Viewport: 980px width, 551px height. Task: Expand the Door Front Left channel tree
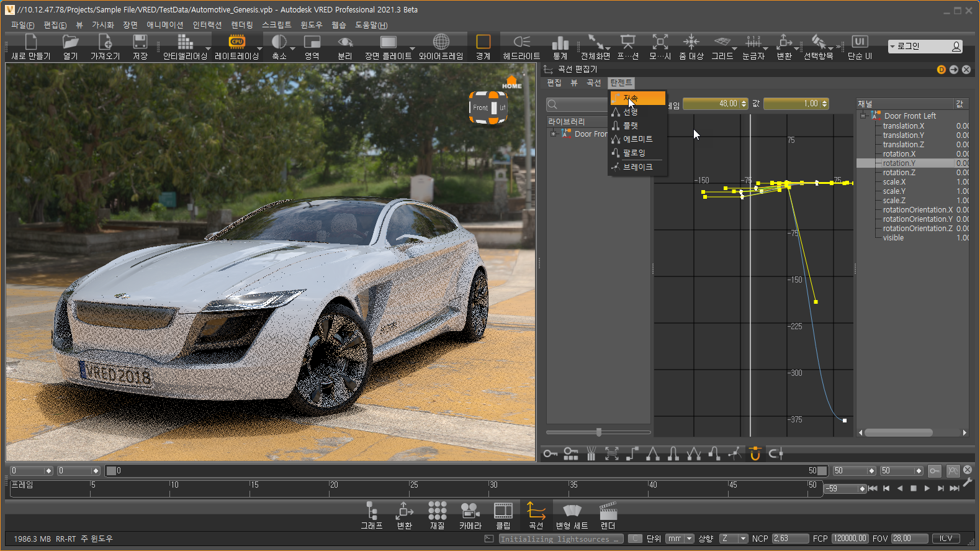pyautogui.click(x=863, y=116)
